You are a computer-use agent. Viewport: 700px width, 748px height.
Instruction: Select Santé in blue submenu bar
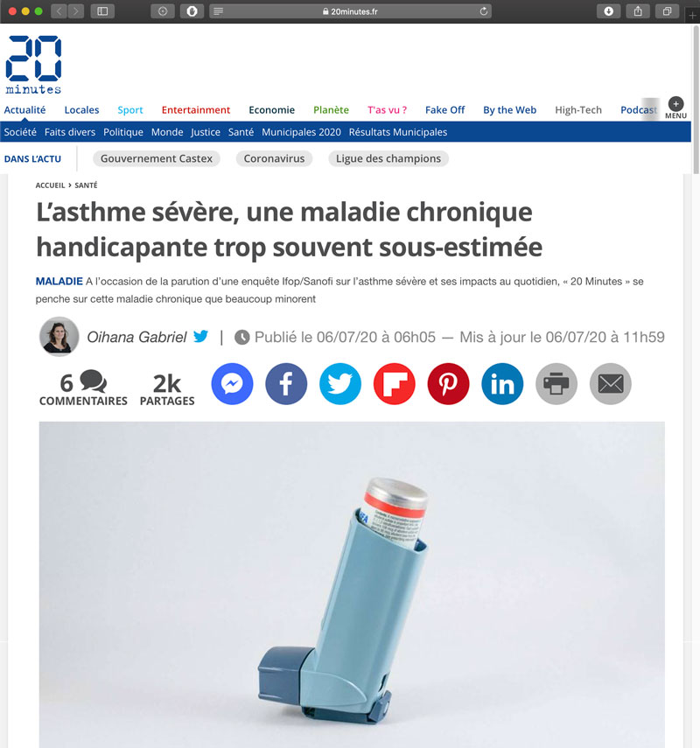[241, 132]
